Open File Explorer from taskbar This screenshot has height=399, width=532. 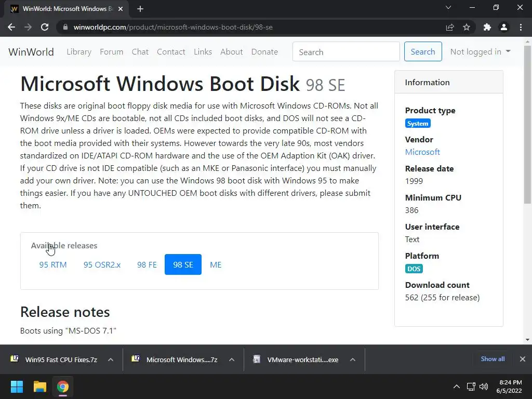(39, 387)
